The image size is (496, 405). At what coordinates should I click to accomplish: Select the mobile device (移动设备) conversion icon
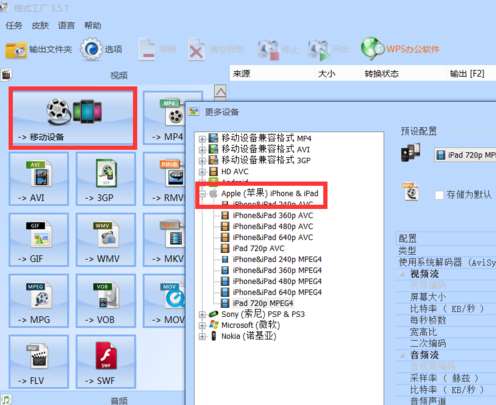[x=73, y=118]
